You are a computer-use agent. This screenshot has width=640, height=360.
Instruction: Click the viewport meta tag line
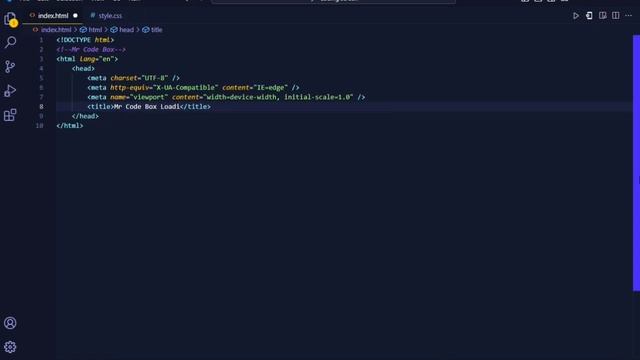[x=226, y=97]
